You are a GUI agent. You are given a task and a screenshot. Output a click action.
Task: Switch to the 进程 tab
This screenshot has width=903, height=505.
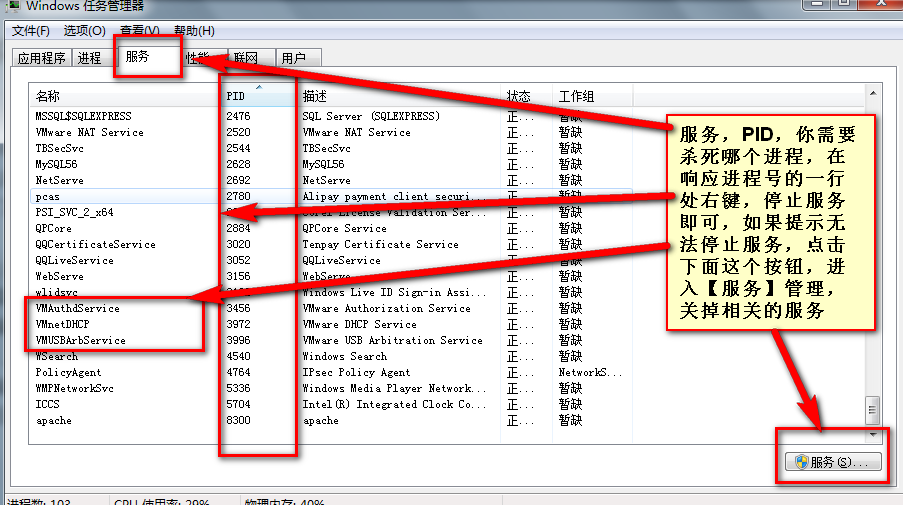click(89, 58)
